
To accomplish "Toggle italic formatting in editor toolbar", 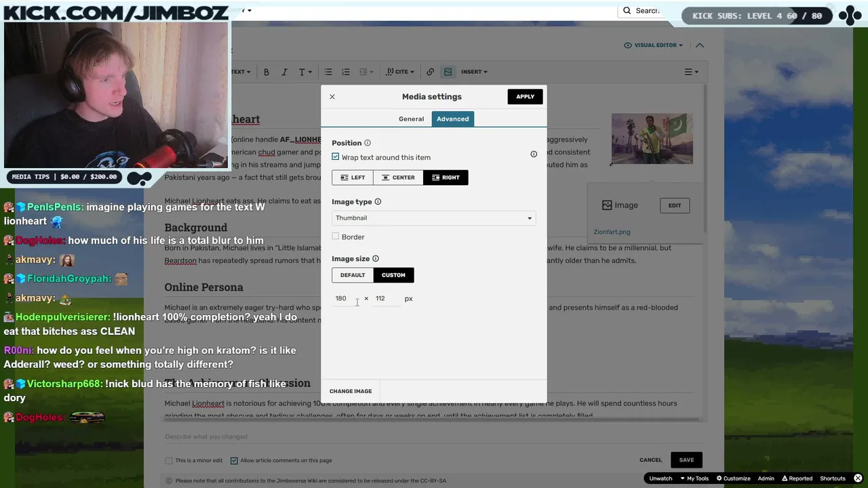I will point(284,72).
